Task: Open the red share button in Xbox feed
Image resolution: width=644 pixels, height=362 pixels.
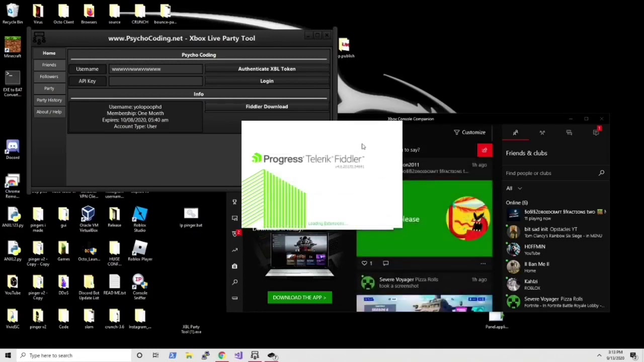Action: [x=485, y=150]
